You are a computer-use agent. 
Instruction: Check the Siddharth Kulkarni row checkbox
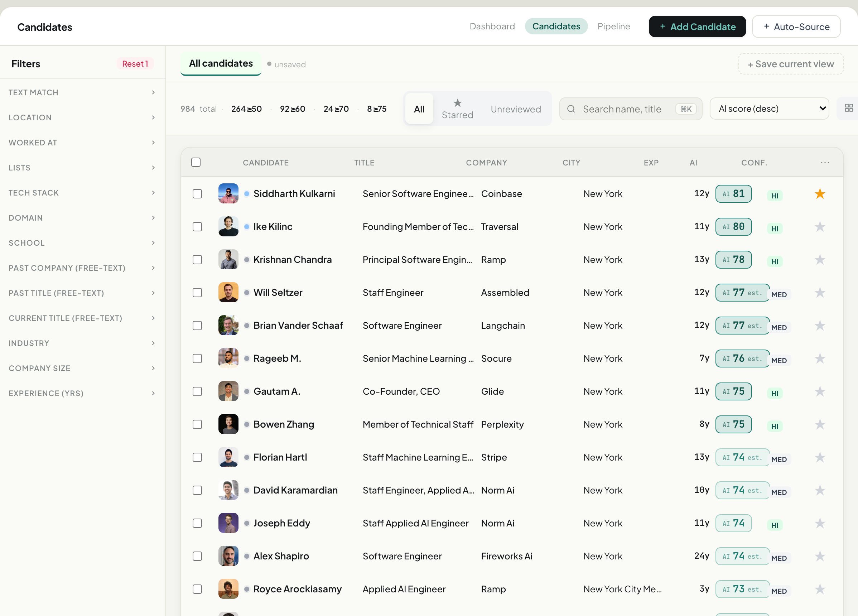pos(197,194)
